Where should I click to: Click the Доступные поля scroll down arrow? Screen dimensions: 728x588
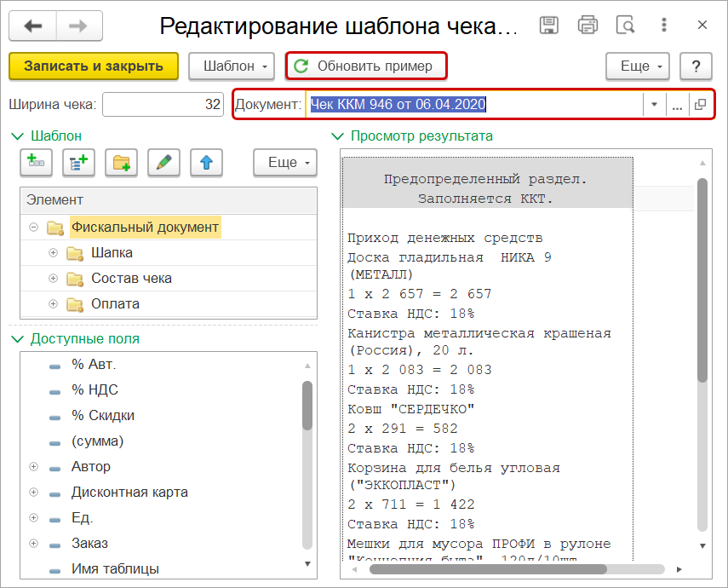click(307, 564)
